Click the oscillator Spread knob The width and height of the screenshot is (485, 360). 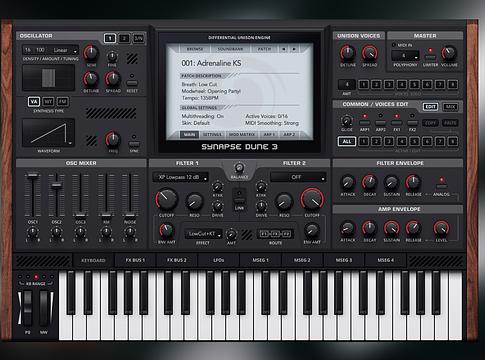(x=113, y=79)
